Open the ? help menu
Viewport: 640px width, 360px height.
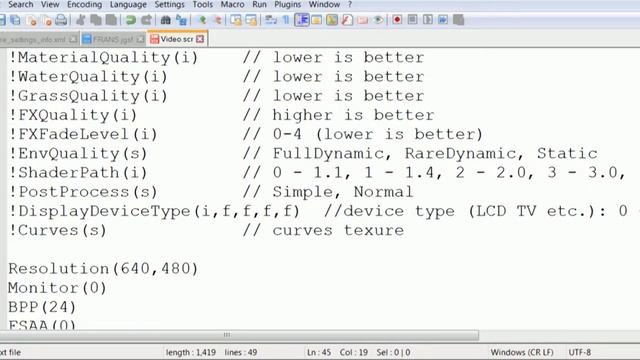coord(349,4)
